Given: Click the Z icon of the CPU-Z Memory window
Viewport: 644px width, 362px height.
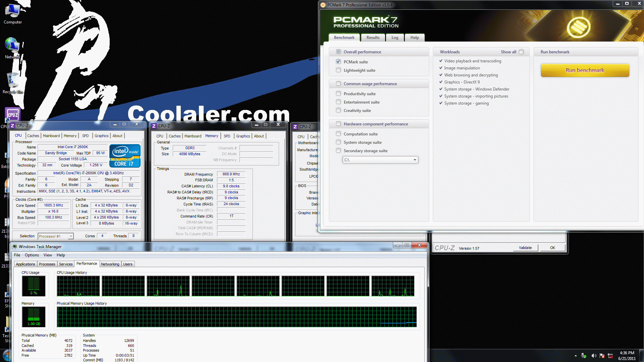Looking at the screenshot, I should (154, 126).
